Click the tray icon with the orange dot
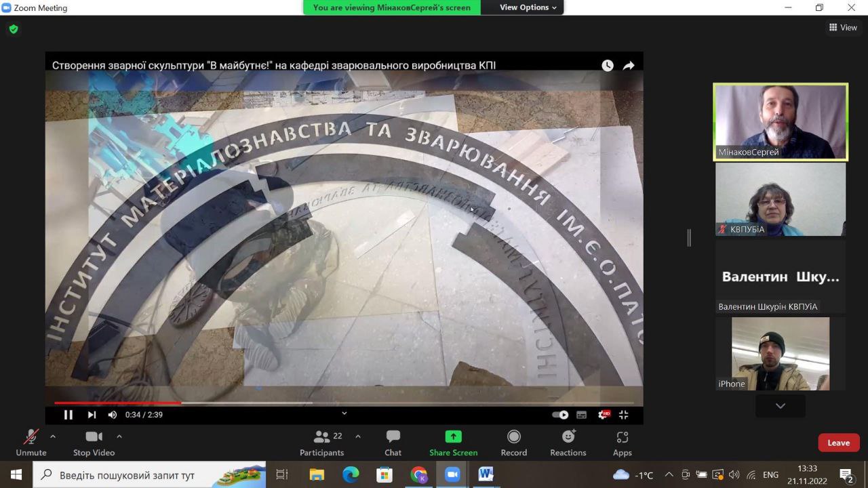The width and height of the screenshot is (868, 488). click(718, 475)
